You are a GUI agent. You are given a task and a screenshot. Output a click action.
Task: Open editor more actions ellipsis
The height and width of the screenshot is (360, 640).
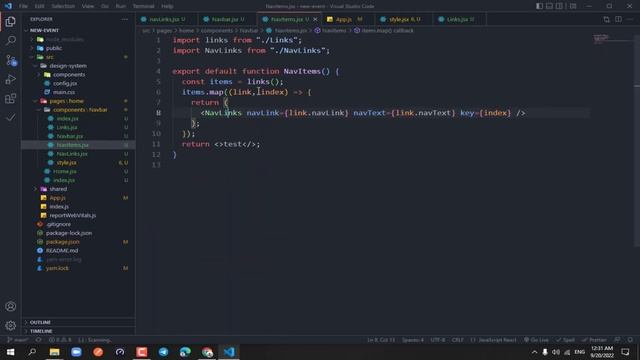tap(630, 19)
